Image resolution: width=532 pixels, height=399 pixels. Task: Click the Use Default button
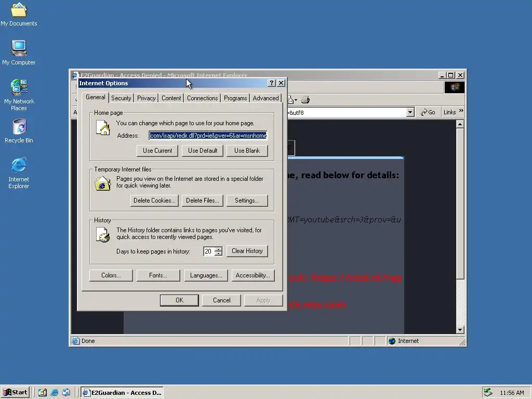tap(203, 151)
